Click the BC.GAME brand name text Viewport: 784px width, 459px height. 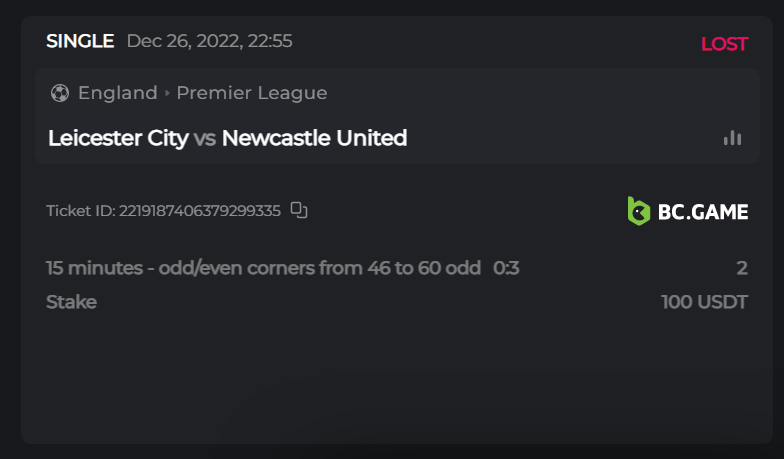point(702,212)
